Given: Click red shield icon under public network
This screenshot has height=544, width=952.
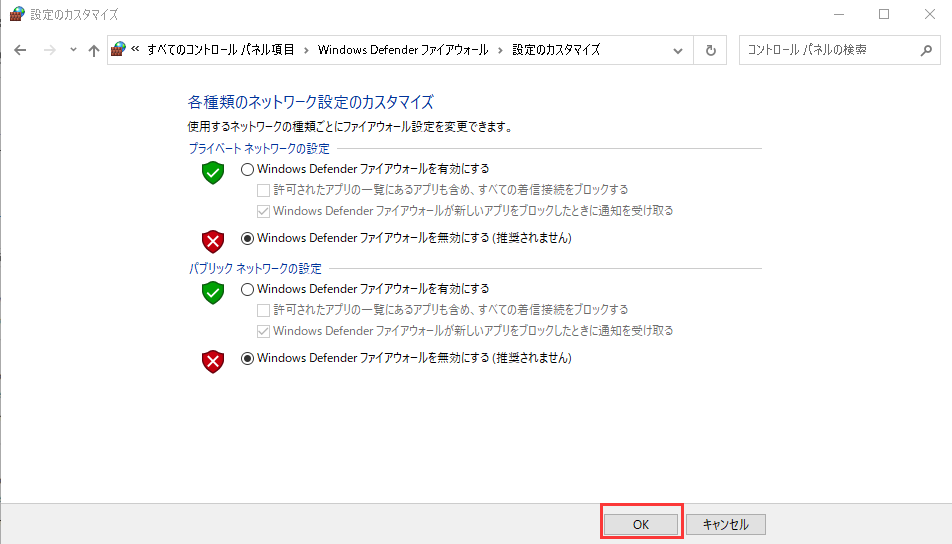Looking at the screenshot, I should [212, 360].
